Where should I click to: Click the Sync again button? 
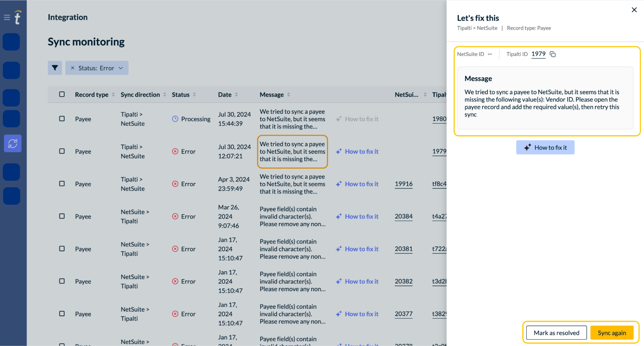point(611,332)
